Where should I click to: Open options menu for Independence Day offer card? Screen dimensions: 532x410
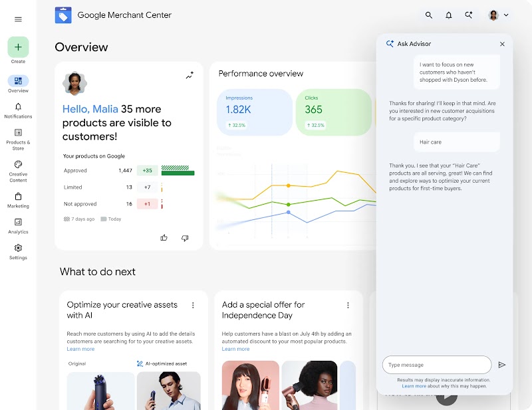pyautogui.click(x=348, y=305)
